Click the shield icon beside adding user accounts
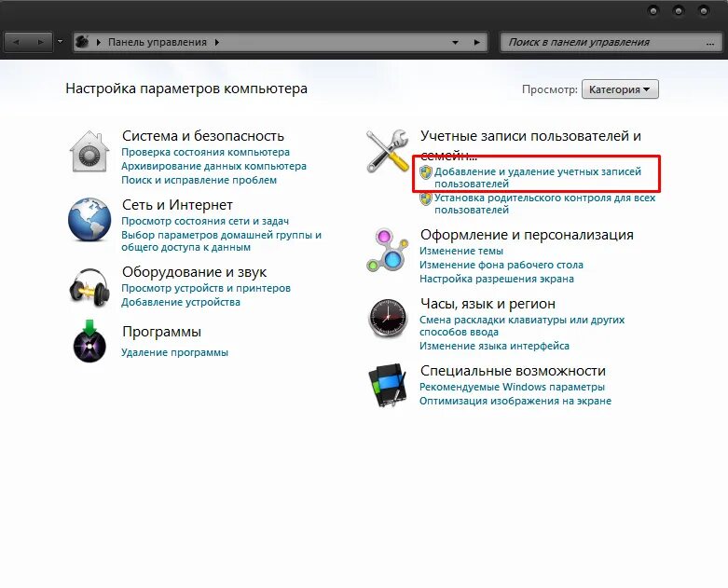 426,172
